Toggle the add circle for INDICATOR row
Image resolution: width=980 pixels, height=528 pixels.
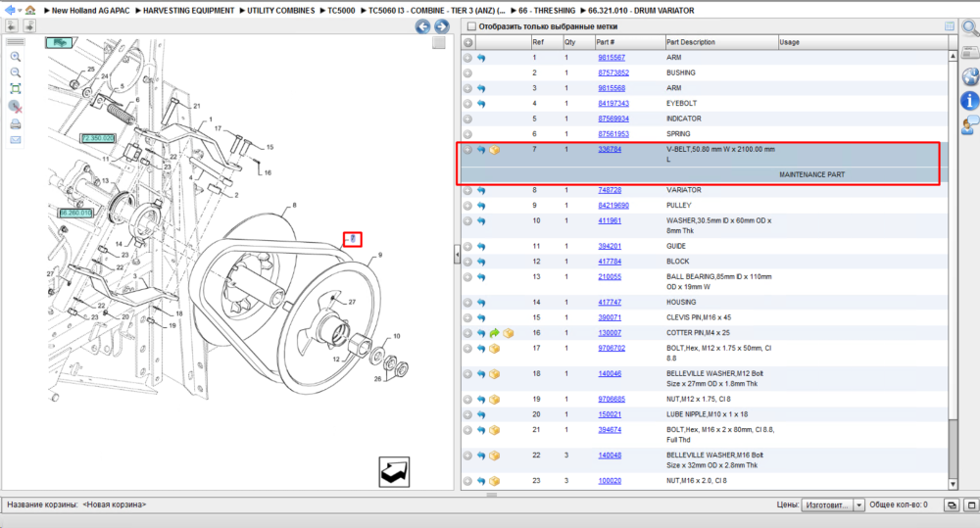[x=467, y=119]
